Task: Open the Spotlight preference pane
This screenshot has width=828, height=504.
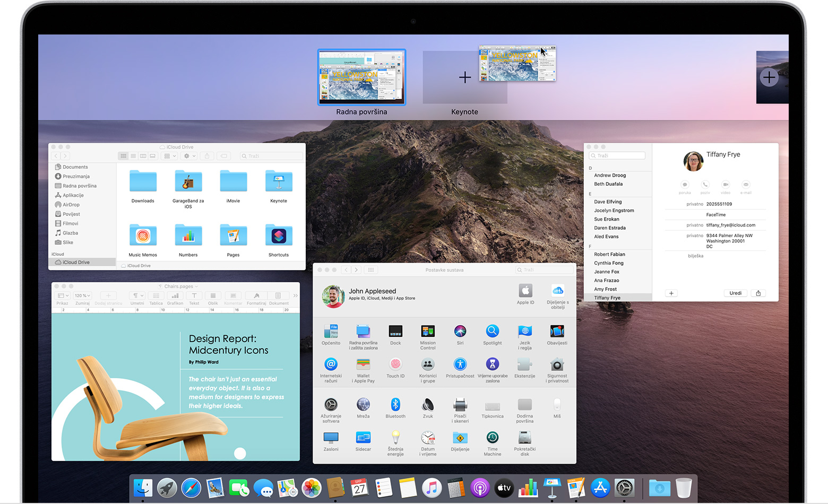Action: click(492, 332)
